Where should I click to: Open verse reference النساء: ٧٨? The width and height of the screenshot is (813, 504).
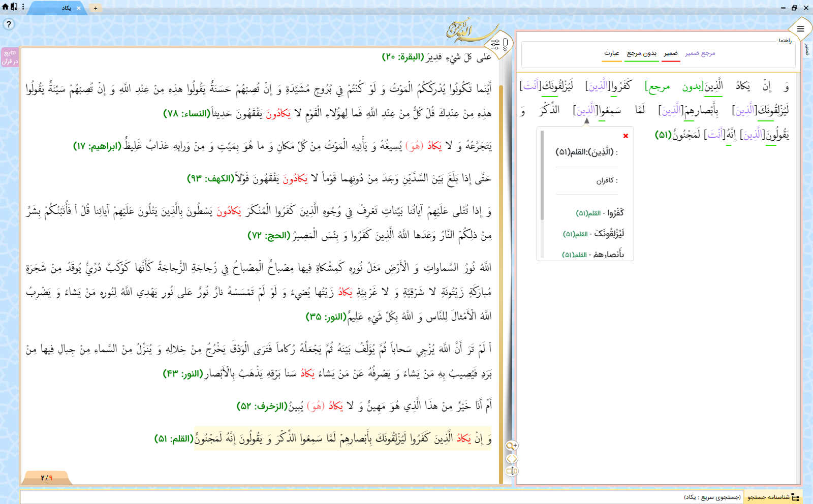point(186,113)
